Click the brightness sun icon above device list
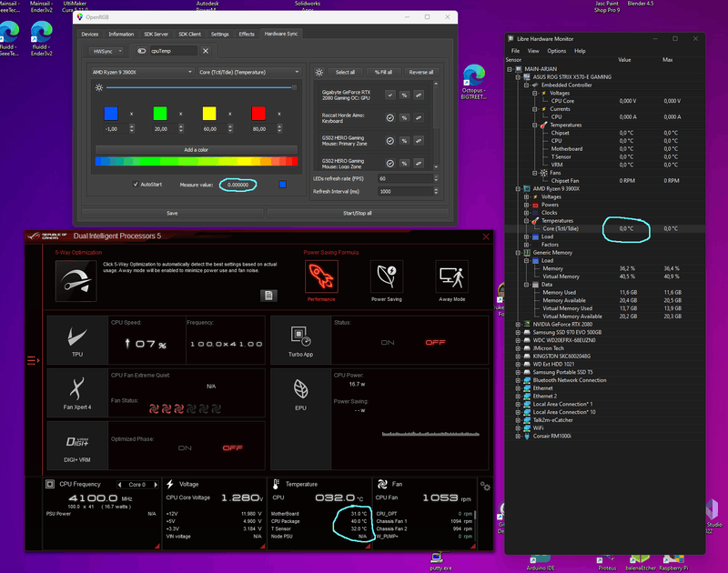Image resolution: width=728 pixels, height=573 pixels. coord(319,73)
